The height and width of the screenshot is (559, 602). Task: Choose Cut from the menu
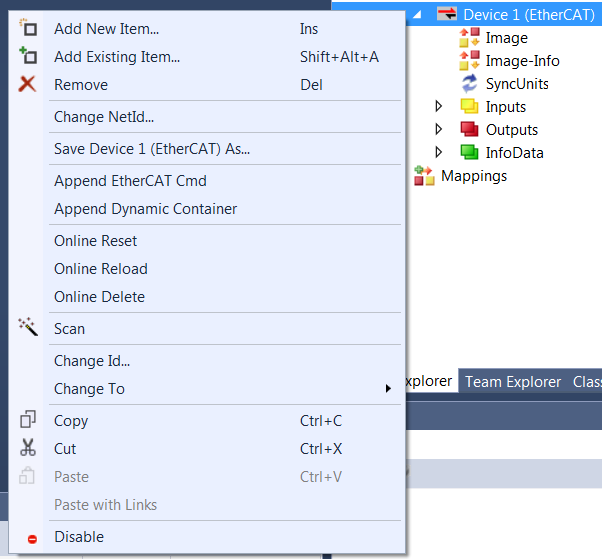(206, 449)
